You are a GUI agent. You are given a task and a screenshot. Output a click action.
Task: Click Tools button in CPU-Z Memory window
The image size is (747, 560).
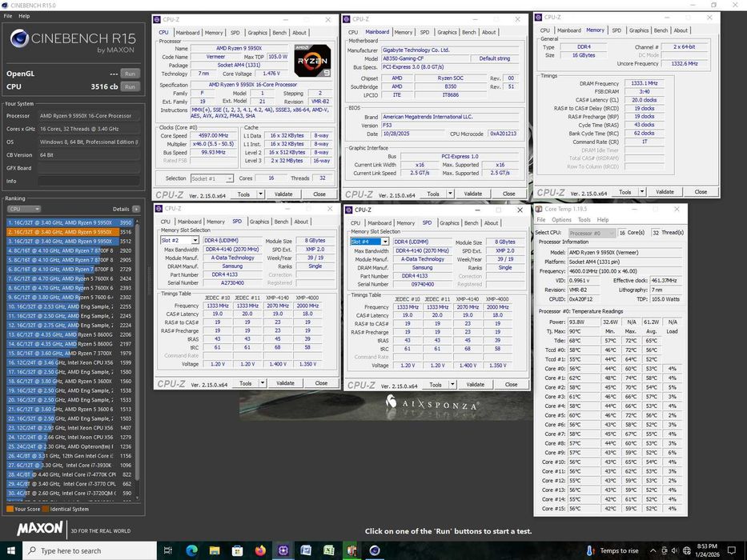pyautogui.click(x=625, y=192)
